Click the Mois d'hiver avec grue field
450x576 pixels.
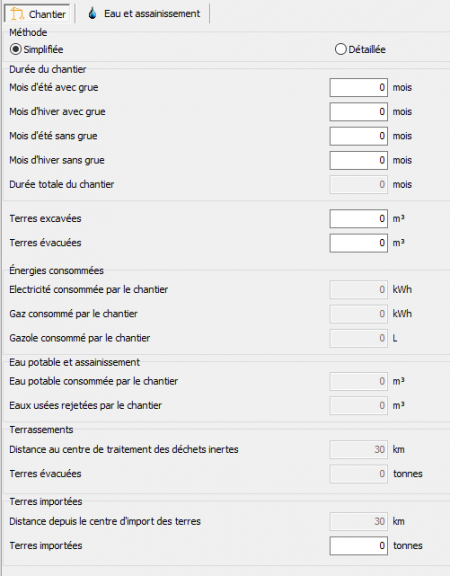(359, 112)
